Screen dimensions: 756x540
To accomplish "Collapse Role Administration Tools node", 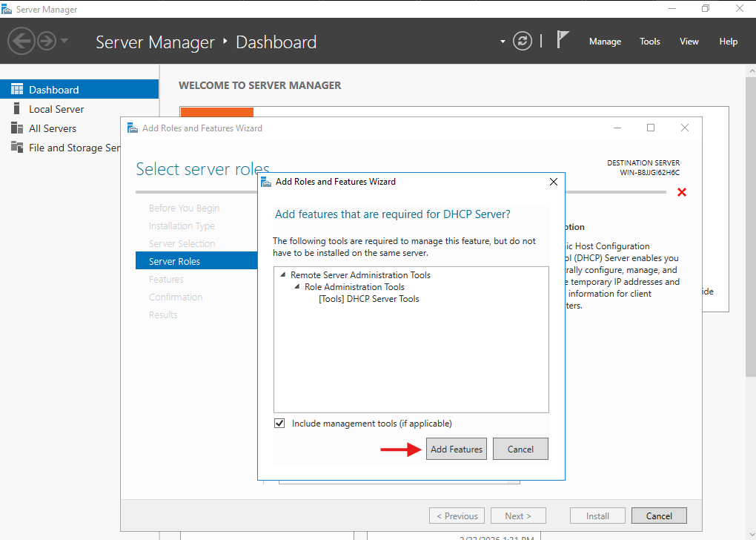I will click(297, 286).
